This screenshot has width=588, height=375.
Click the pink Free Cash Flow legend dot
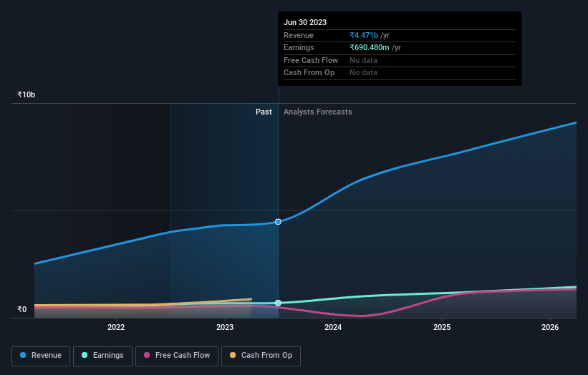(x=147, y=355)
